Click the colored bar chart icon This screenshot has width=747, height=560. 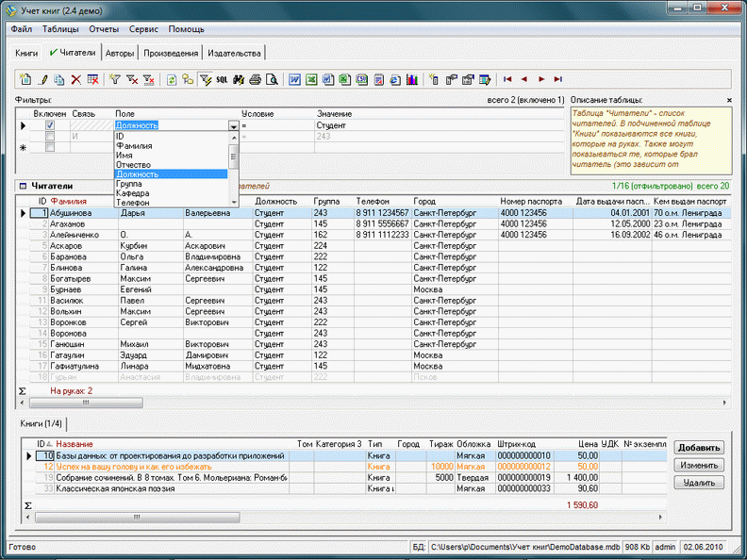pos(411,80)
